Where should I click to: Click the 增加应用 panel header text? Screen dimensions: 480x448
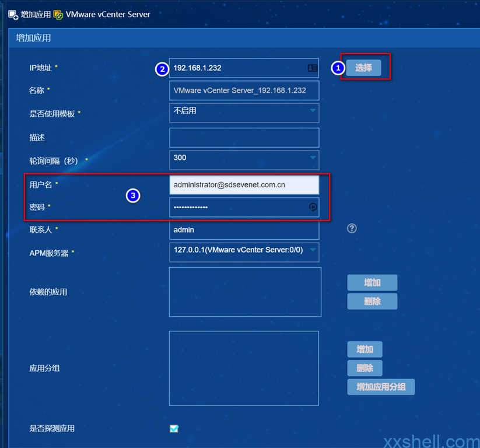coord(33,38)
